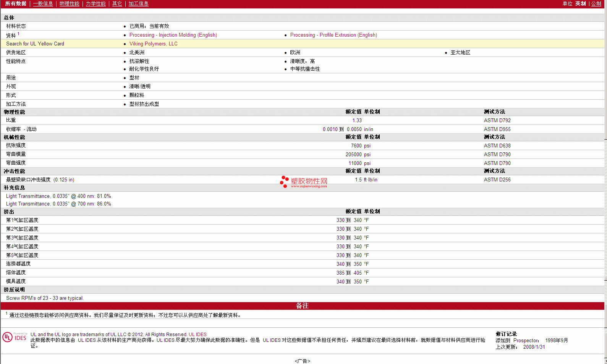Click the specific gravity value 1.33
This screenshot has height=364, width=607.
point(357,120)
